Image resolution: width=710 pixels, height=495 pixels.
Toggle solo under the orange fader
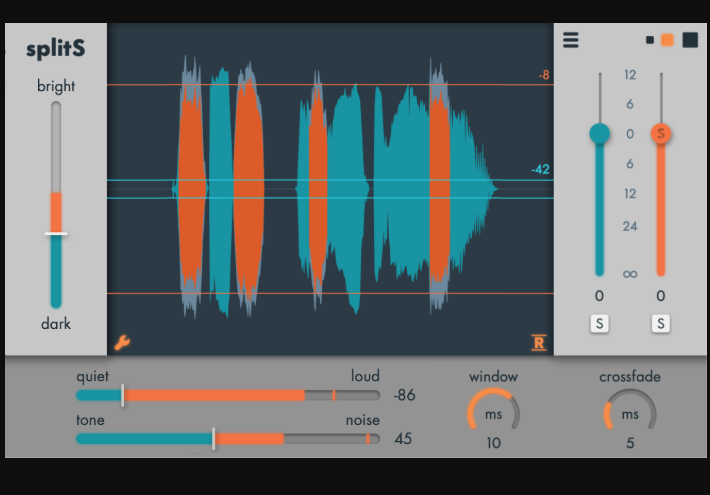[x=661, y=323]
